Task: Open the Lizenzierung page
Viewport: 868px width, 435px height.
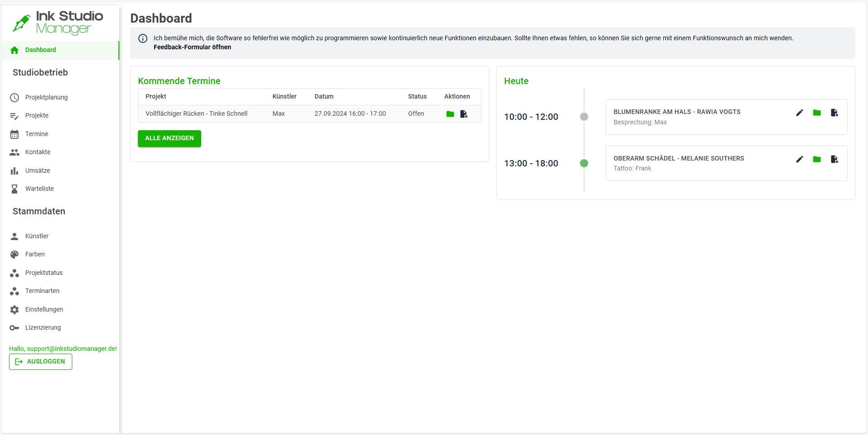Action: (61, 328)
